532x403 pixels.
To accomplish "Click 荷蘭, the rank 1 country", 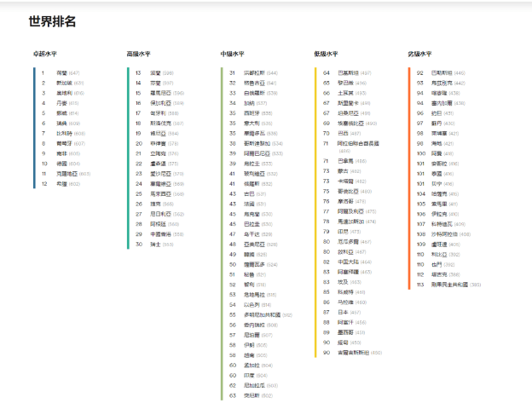I will pos(61,73).
